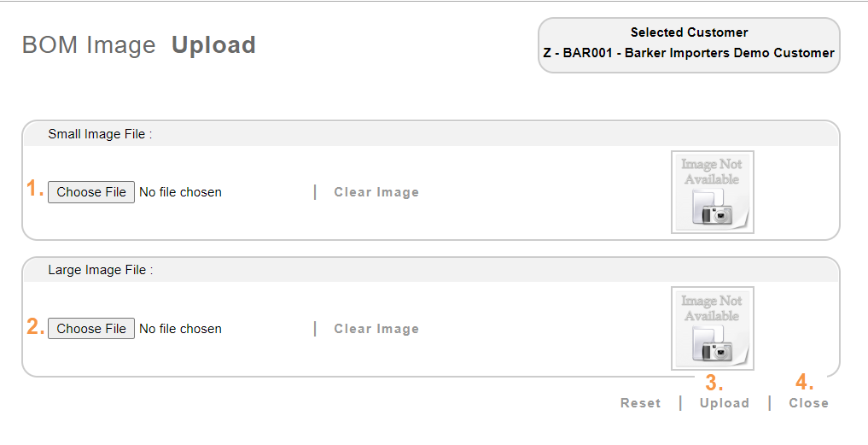Click the Upload link
This screenshot has width=868, height=445.
724,403
